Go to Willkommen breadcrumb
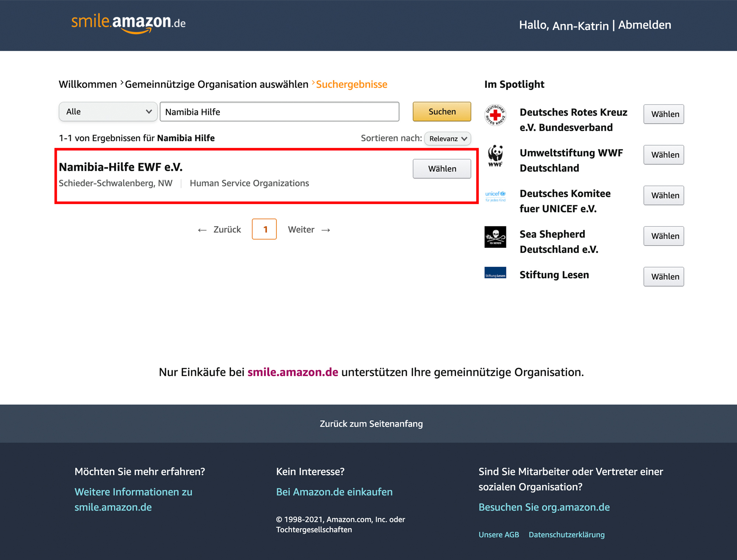The height and width of the screenshot is (560, 737). click(x=88, y=84)
